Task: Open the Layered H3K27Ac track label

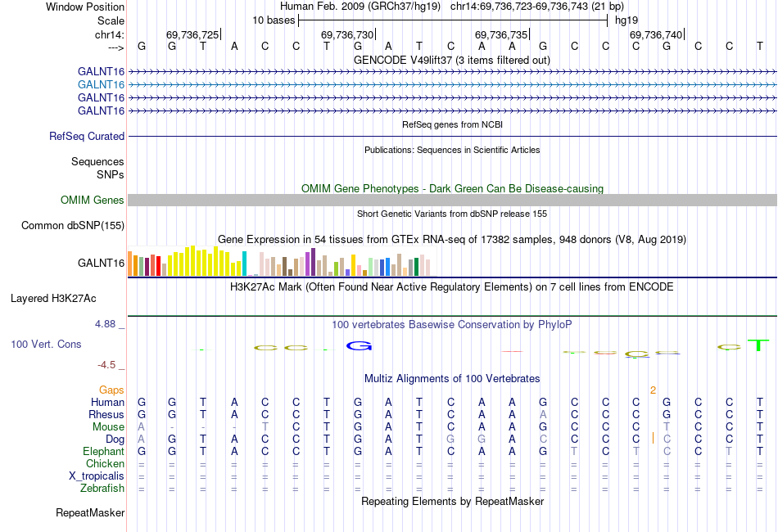Action: 53,299
